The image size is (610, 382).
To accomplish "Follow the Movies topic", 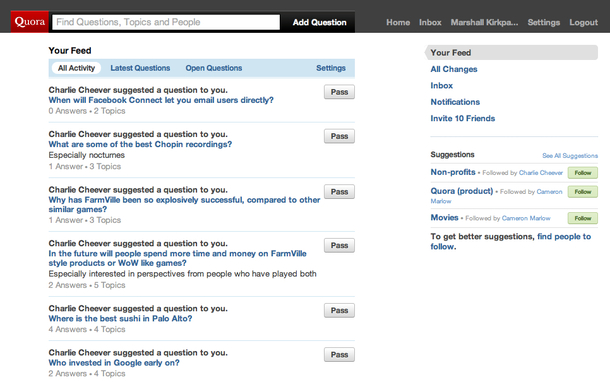I will (582, 218).
